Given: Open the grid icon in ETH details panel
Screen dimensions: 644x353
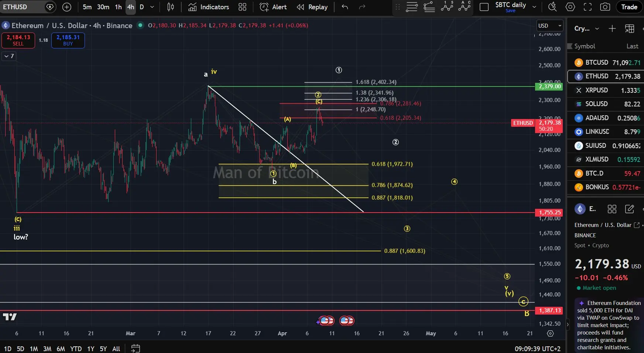Looking at the screenshot, I should point(612,209).
